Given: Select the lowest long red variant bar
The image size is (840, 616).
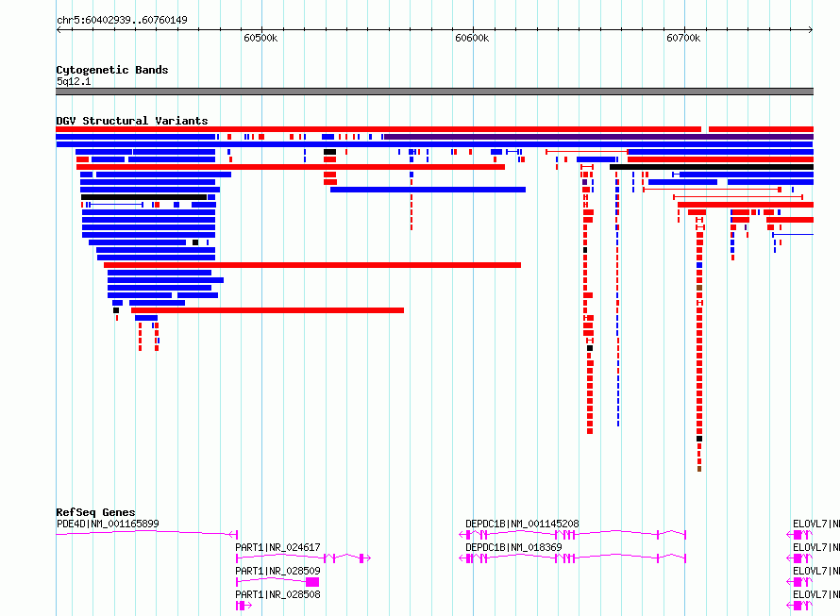Looking at the screenshot, I should (267, 310).
